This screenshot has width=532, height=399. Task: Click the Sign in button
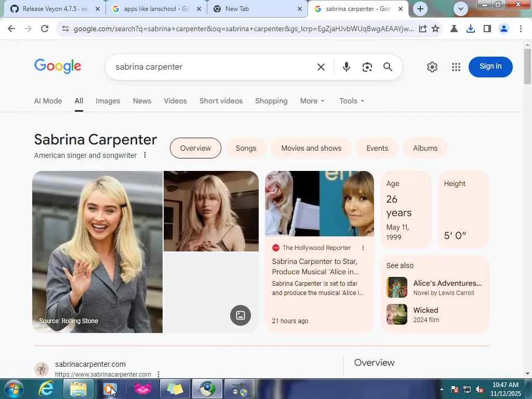(490, 66)
